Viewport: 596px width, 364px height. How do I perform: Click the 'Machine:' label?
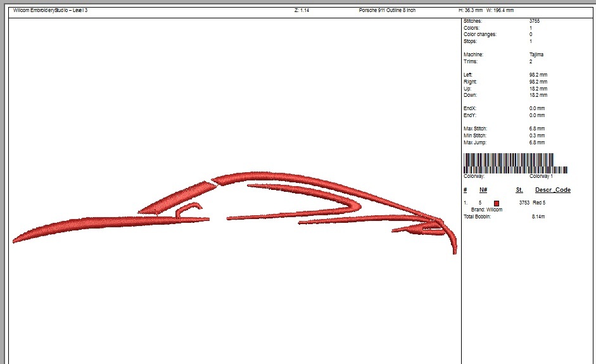pyautogui.click(x=473, y=54)
